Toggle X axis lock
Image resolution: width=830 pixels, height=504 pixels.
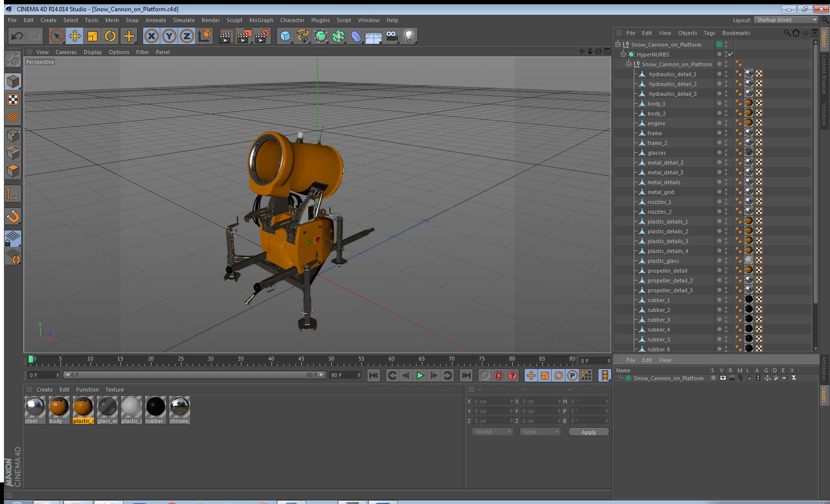[151, 36]
